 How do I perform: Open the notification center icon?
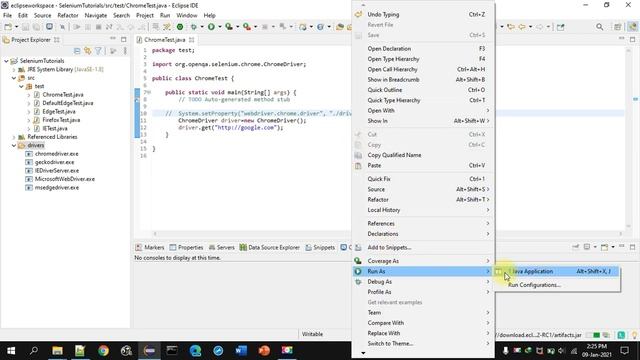624,350
